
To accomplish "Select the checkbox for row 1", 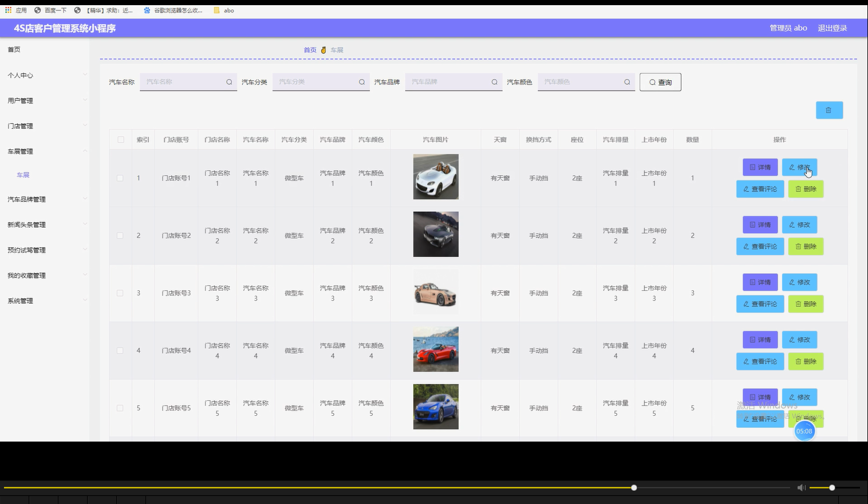I will pos(120,178).
